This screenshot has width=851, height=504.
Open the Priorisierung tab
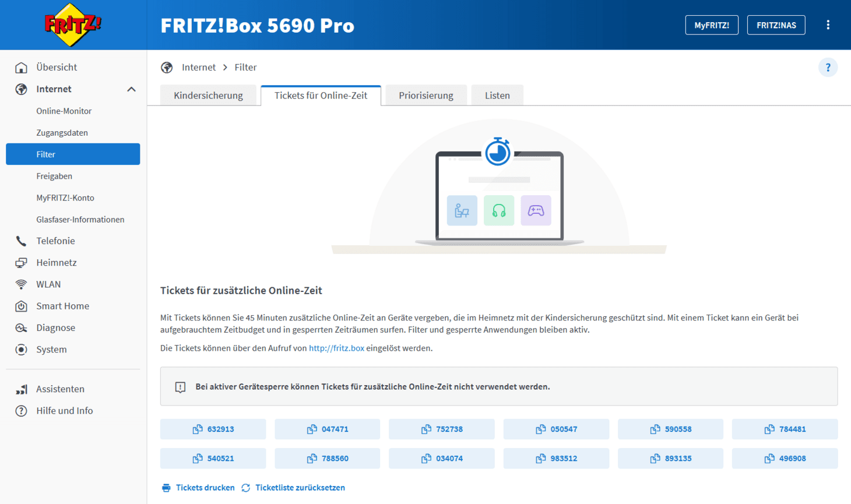tap(426, 96)
